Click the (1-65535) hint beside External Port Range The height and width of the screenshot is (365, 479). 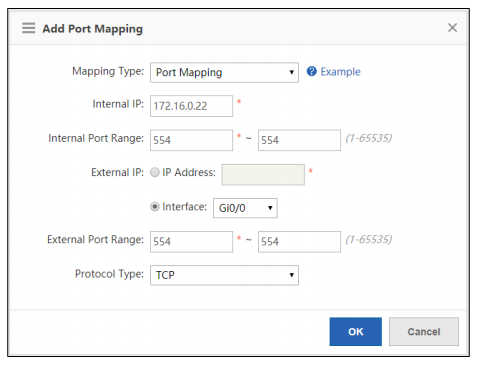pyautogui.click(x=369, y=239)
